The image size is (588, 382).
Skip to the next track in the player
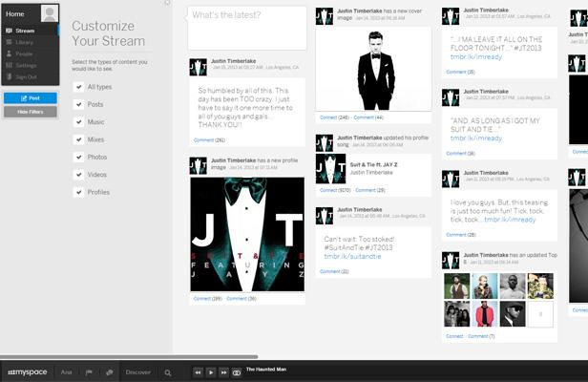click(224, 372)
